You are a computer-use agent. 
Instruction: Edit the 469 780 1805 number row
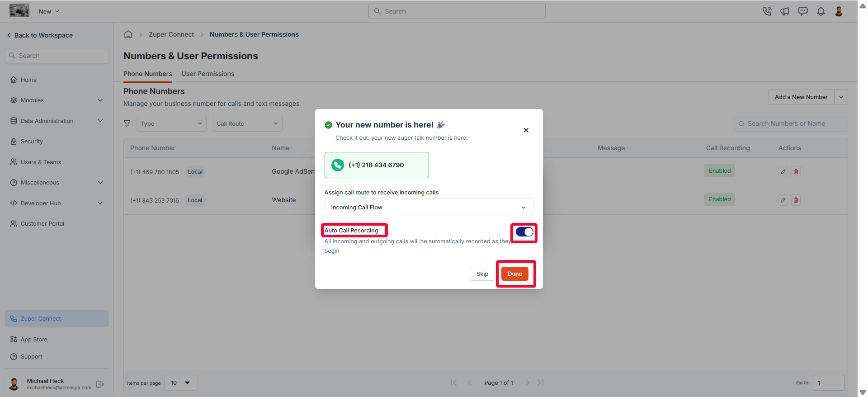pyautogui.click(x=783, y=172)
